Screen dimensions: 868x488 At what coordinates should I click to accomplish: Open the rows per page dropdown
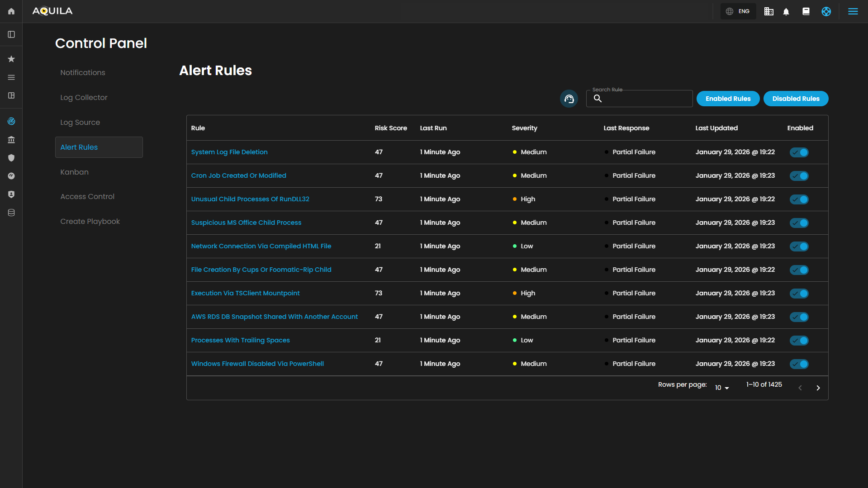[721, 388]
